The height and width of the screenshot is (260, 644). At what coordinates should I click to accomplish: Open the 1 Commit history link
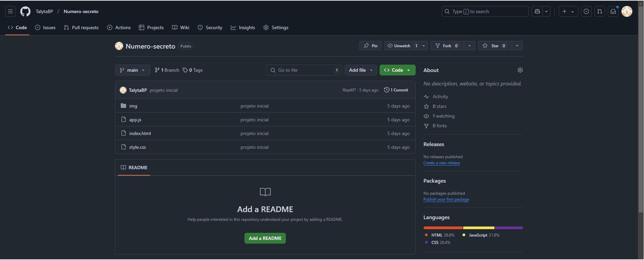(396, 90)
